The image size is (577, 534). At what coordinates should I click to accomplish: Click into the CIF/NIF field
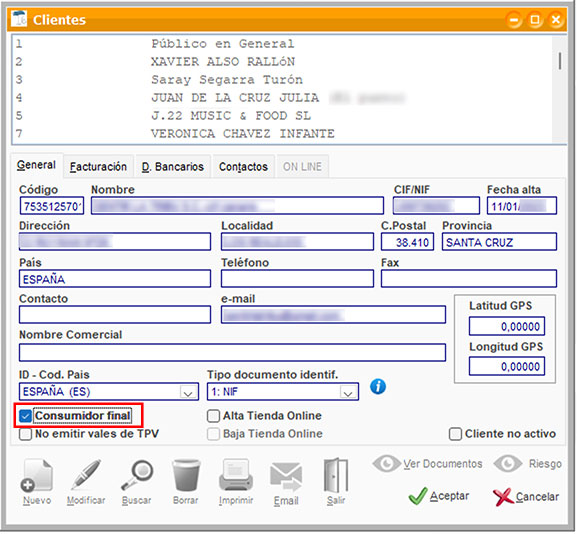[436, 206]
